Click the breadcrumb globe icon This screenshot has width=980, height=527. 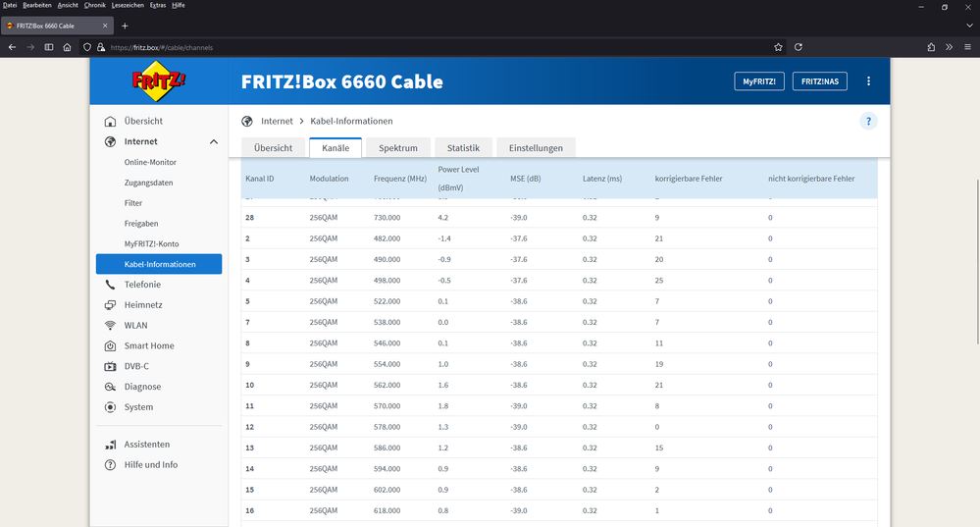pos(247,122)
